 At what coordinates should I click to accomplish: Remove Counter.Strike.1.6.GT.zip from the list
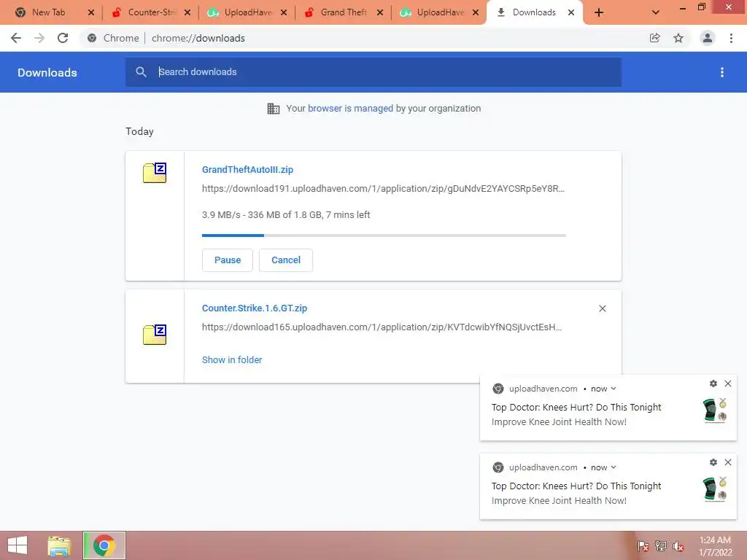coord(602,308)
